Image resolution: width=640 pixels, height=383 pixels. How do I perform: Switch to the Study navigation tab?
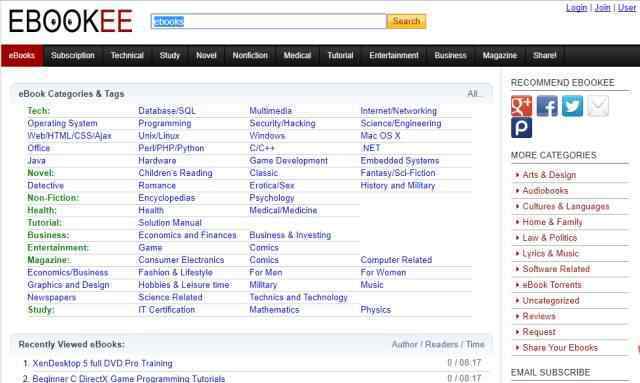[170, 56]
